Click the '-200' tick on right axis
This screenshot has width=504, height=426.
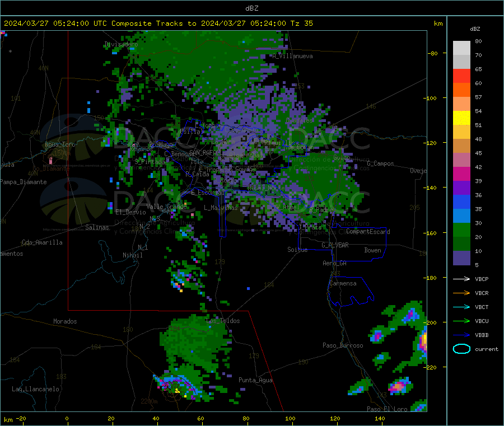coord(430,322)
